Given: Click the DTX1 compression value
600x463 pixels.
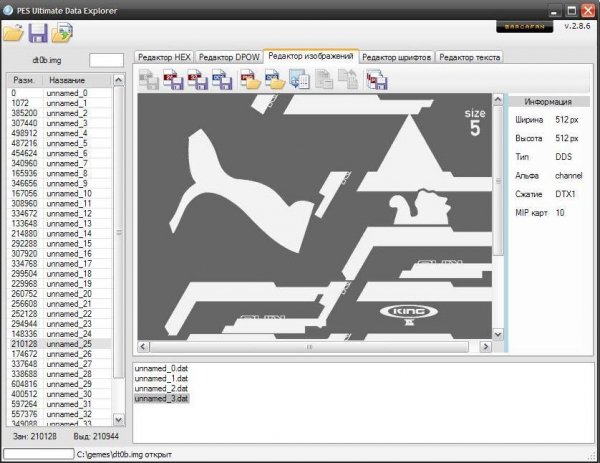Looking at the screenshot, I should (x=565, y=194).
